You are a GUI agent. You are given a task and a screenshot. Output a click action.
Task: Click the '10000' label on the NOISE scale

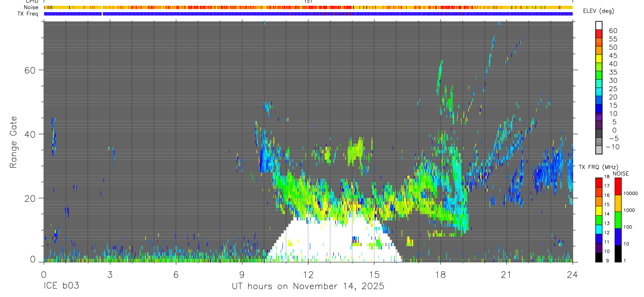[x=631, y=193]
